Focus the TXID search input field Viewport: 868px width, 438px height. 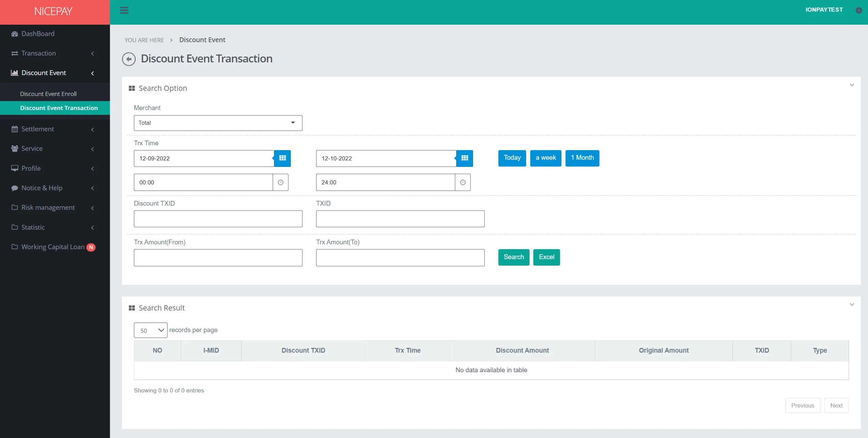(x=400, y=219)
